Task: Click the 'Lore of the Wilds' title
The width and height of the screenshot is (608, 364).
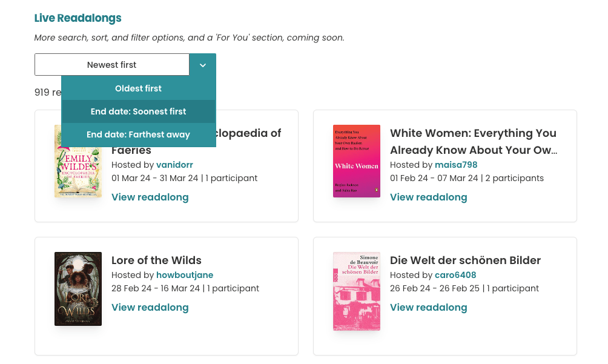Action: [157, 260]
